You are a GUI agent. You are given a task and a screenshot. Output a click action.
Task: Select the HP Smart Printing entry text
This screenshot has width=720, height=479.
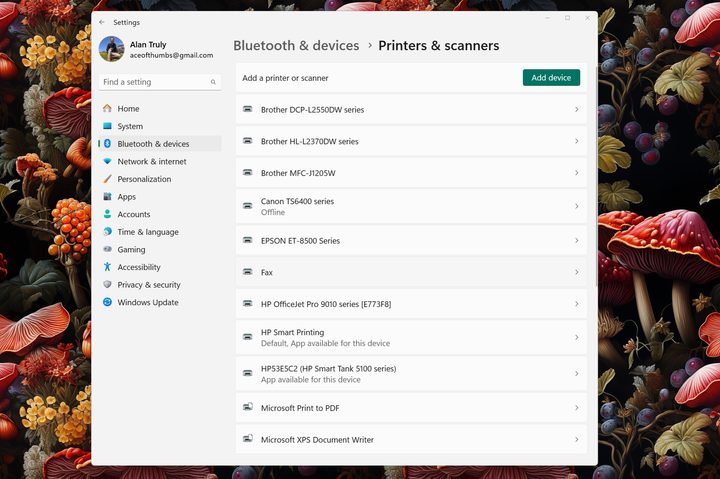[x=292, y=332]
